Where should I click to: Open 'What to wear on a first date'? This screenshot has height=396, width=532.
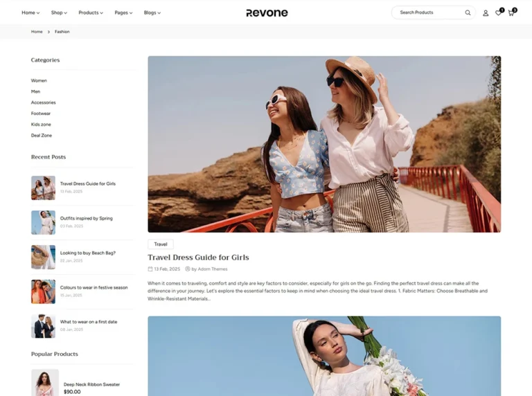pyautogui.click(x=89, y=322)
